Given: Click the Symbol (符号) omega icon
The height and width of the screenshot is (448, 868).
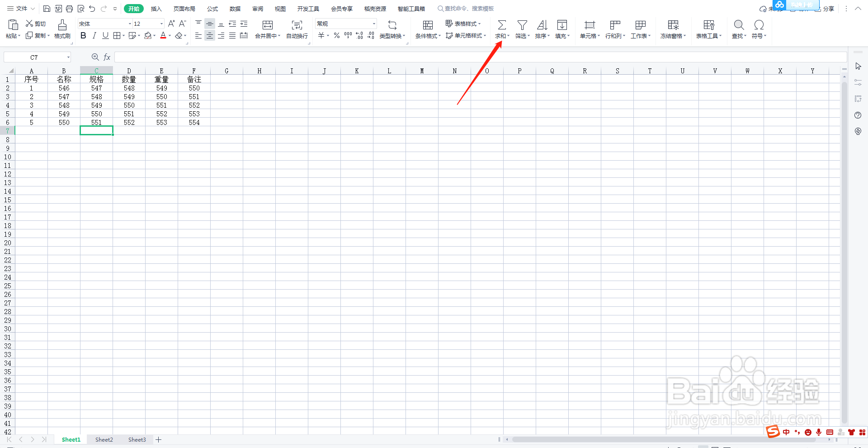Looking at the screenshot, I should 759,25.
